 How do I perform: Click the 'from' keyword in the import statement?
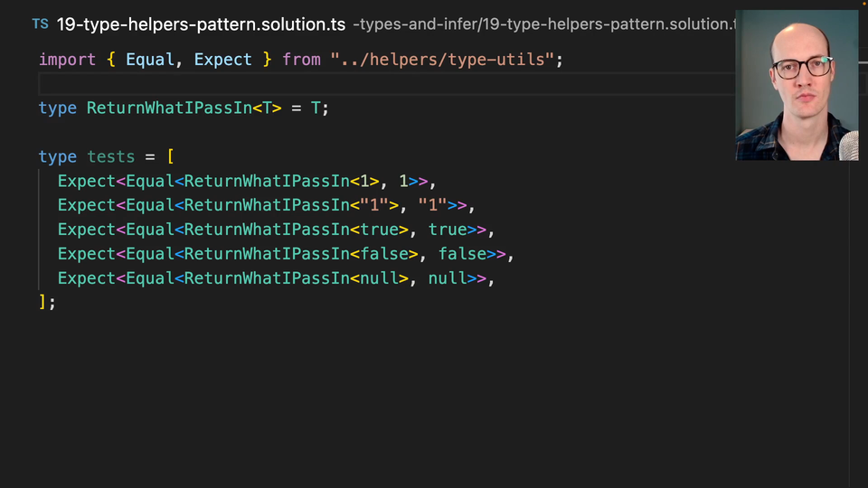tap(301, 60)
